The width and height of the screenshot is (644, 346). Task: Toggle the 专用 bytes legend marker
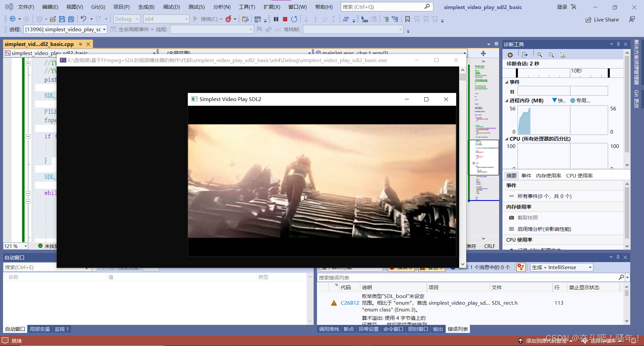click(x=573, y=100)
